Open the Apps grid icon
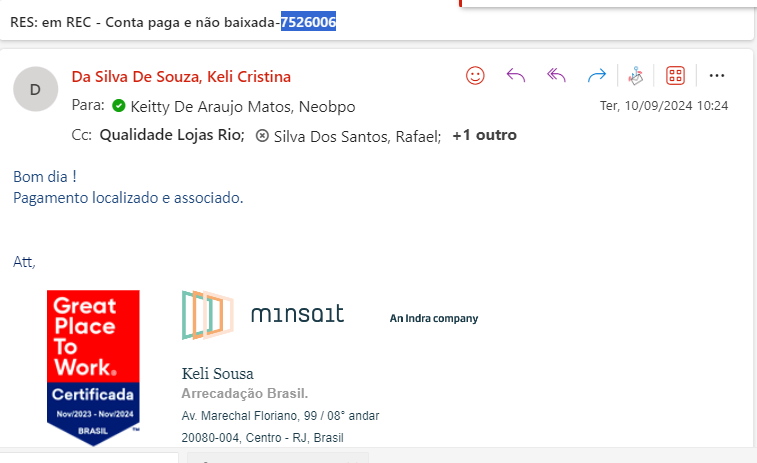 [675, 75]
